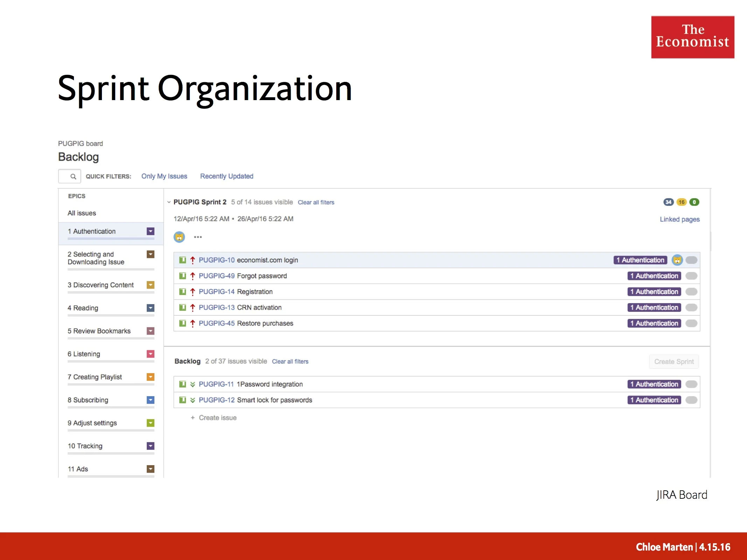Screen dimensions: 747x560
Task: Open the Reading epic dropdown arrow
Action: tap(151, 308)
